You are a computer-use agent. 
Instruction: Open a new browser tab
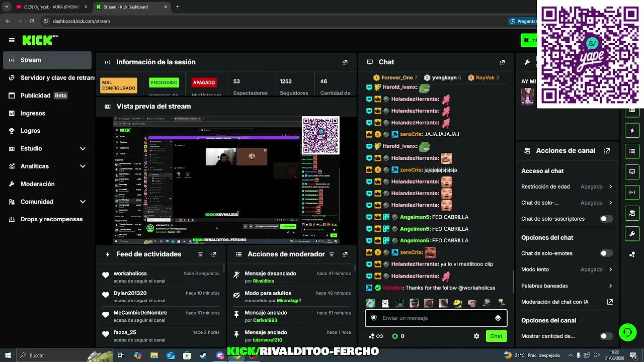178,7
